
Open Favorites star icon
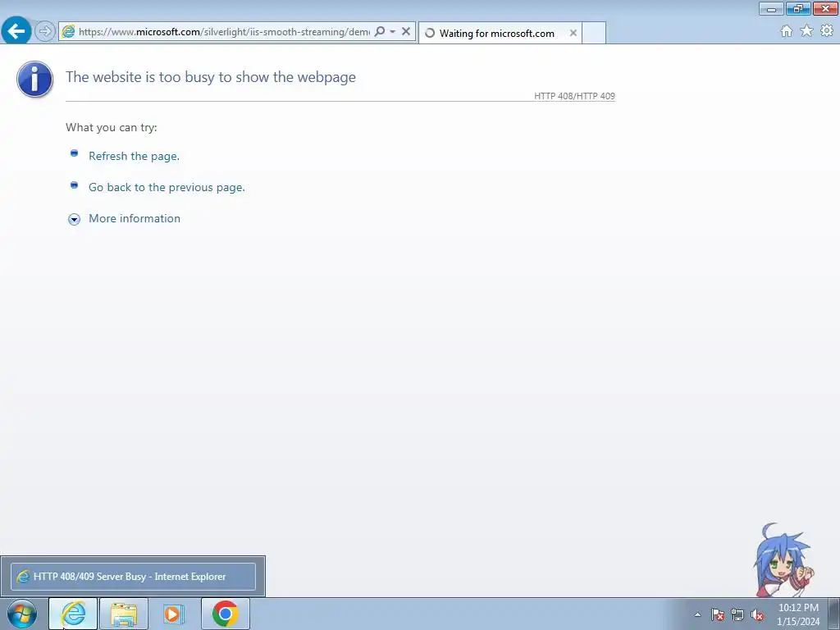coord(806,31)
